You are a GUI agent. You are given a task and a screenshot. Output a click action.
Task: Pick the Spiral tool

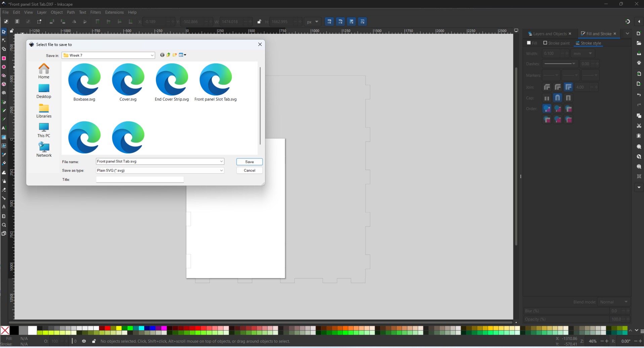tap(4, 93)
